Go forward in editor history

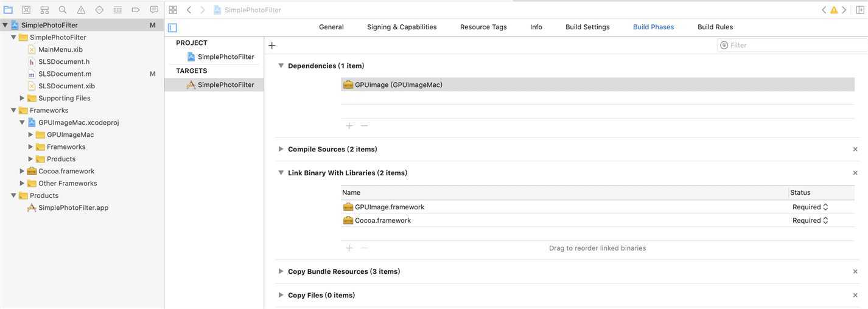pyautogui.click(x=202, y=10)
